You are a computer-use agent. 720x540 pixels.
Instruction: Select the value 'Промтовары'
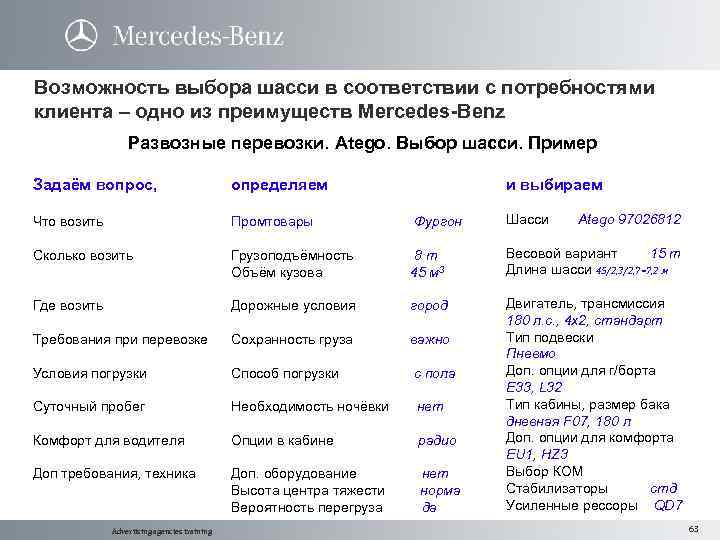pyautogui.click(x=272, y=222)
